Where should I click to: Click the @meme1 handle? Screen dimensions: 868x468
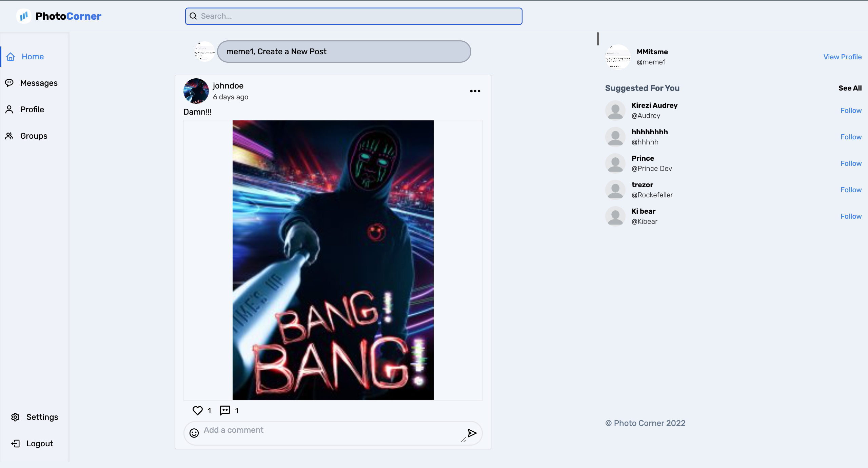click(651, 62)
